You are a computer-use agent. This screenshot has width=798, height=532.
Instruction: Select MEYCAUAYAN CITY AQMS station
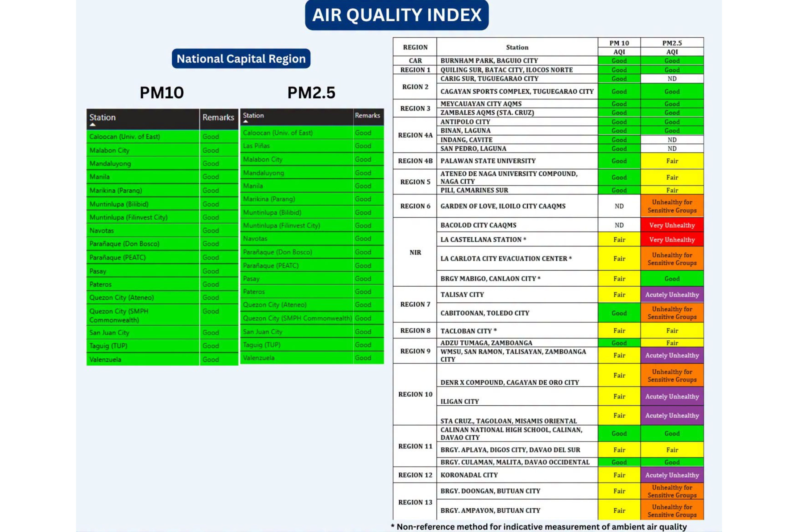coord(517,104)
